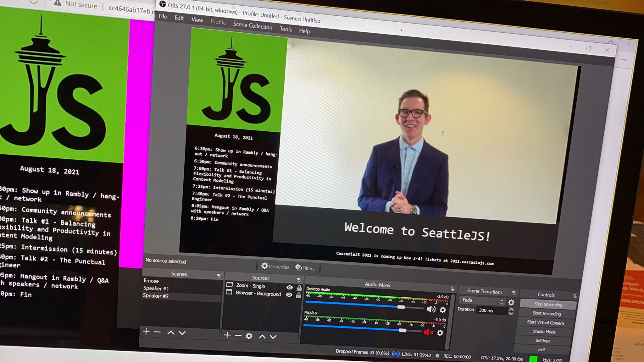The image size is (644, 362).
Task: Open OBS Settings from Controls
Action: tap(543, 340)
